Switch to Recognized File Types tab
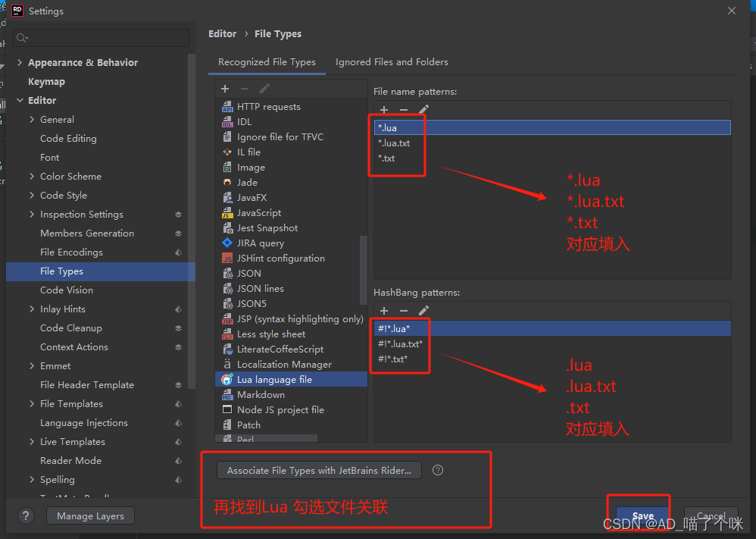 coord(267,61)
